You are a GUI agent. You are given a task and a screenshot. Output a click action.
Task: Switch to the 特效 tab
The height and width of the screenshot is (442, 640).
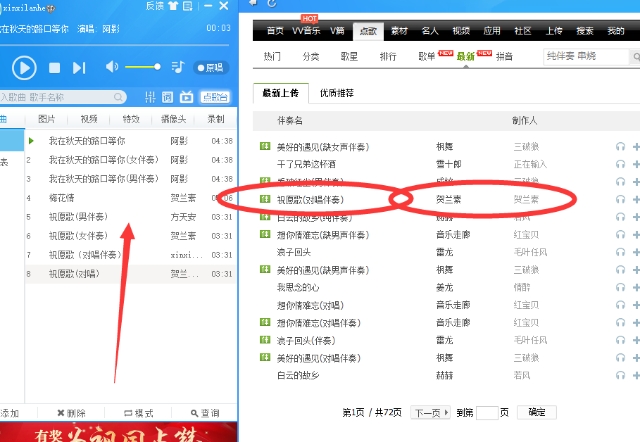(x=131, y=119)
